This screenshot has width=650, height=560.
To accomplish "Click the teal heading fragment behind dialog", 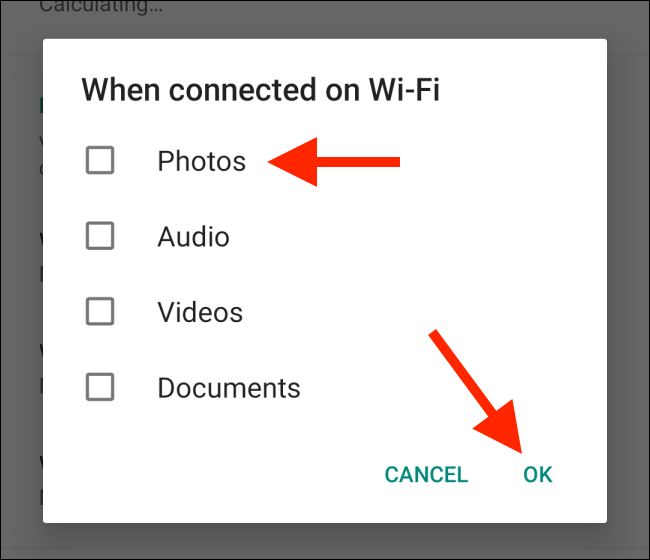I will tap(41, 105).
